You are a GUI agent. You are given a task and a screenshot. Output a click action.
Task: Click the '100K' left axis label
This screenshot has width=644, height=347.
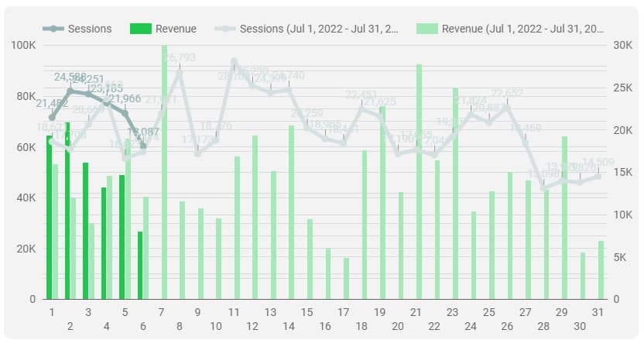[23, 45]
